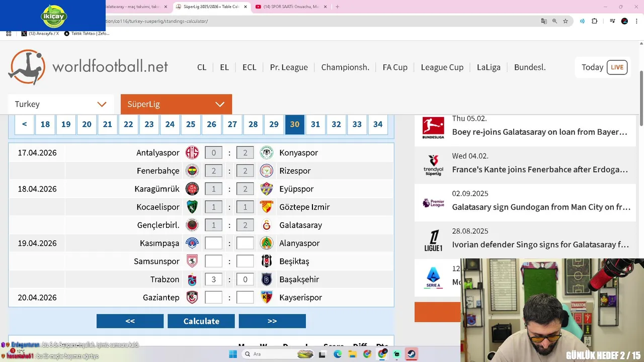Screen dimensions: 644x362
Task: Click the Trendyol SüperLig logo beside Kante news
Action: coord(433,165)
